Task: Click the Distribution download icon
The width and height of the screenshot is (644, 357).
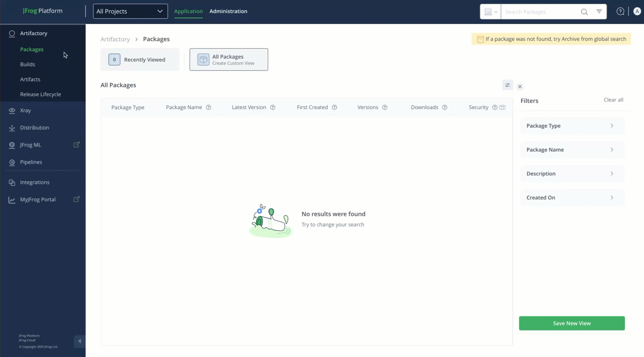Action: point(12,128)
